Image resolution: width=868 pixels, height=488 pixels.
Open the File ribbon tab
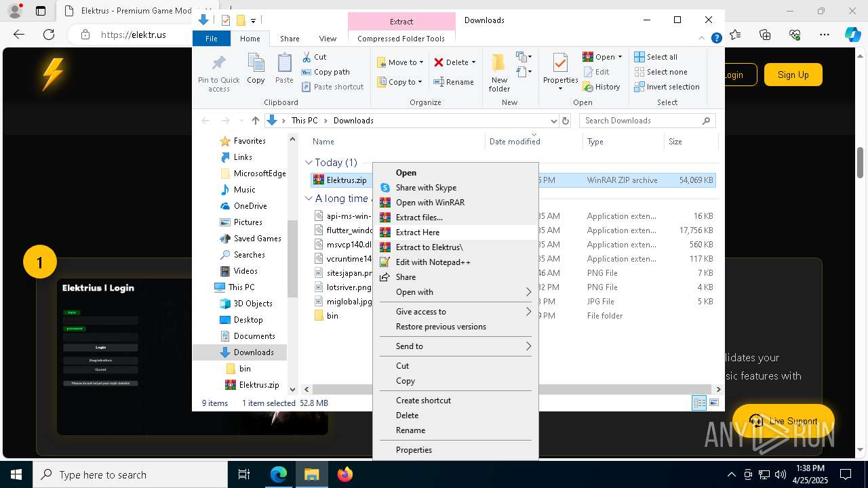pos(212,39)
